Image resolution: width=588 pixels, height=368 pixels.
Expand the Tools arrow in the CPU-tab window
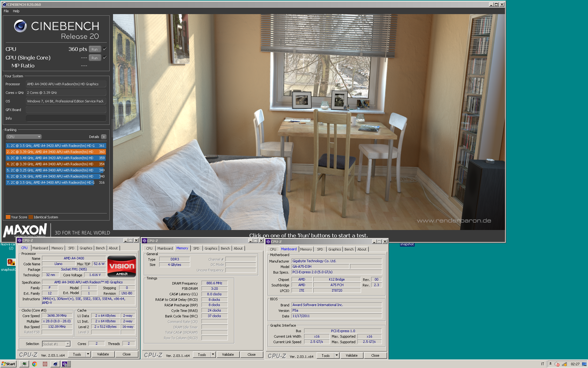[x=88, y=354]
